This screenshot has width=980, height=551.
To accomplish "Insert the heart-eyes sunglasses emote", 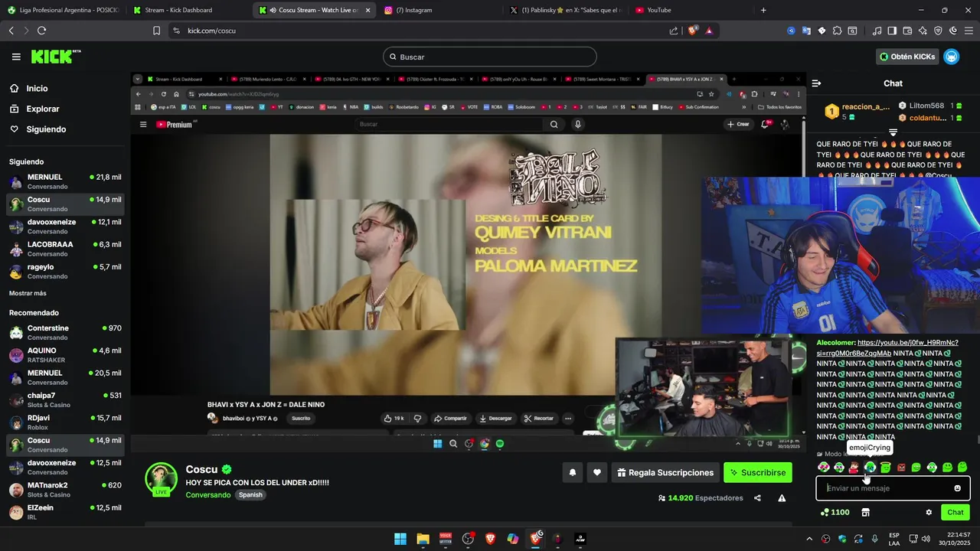I will pos(824,467).
